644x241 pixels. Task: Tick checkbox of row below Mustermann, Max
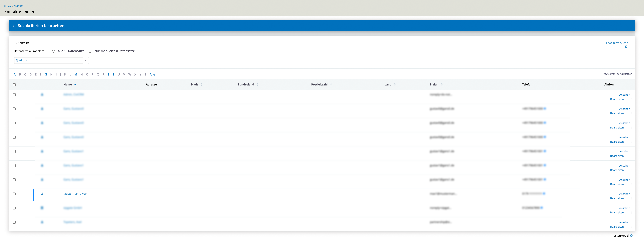[14, 208]
